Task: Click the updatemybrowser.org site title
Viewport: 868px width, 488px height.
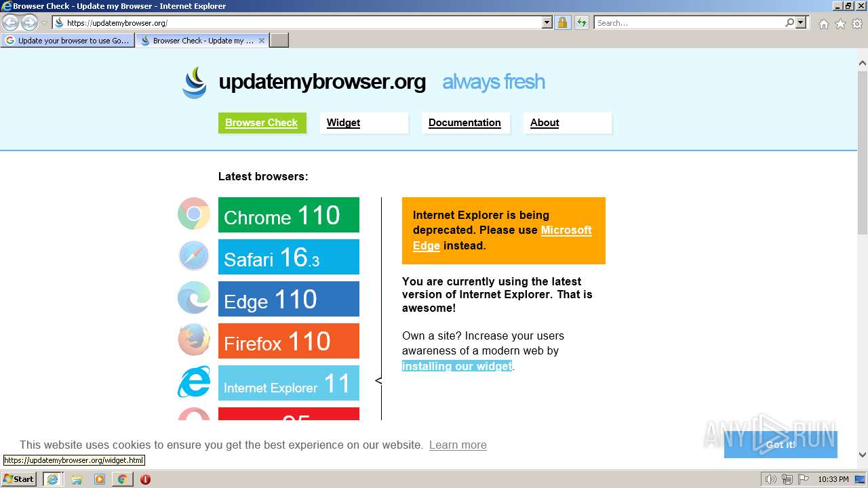Action: (322, 82)
